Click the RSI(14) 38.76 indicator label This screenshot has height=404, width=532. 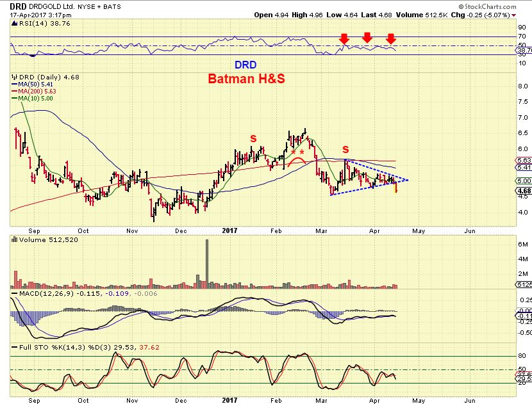tap(44, 24)
